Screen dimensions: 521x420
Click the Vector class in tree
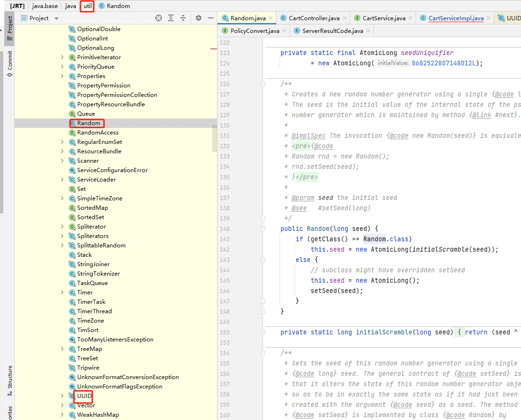pyautogui.click(x=86, y=405)
